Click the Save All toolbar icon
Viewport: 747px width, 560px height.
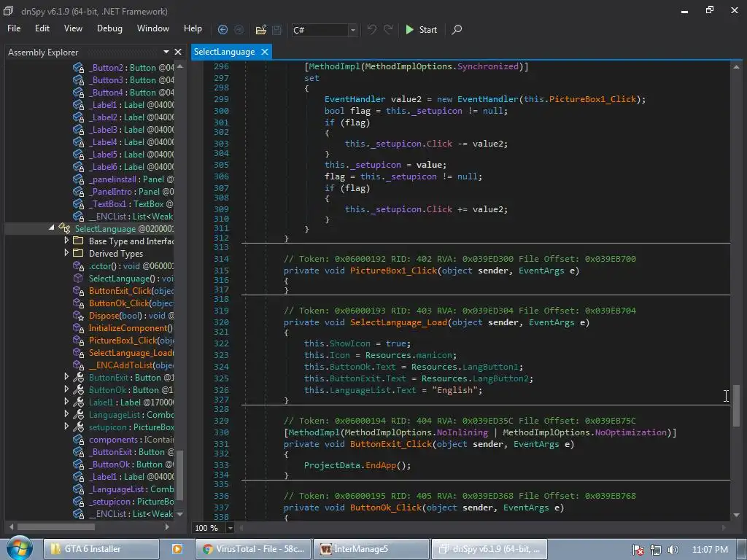pos(277,30)
